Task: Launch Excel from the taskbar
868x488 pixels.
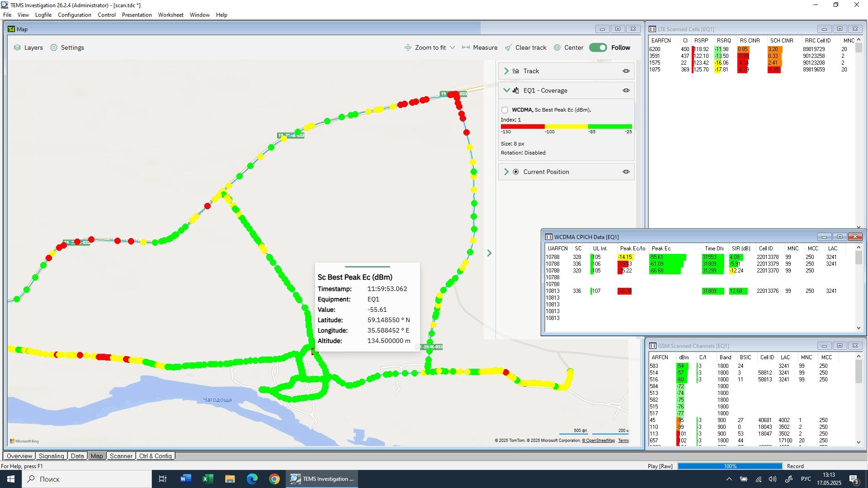Action: 208,479
